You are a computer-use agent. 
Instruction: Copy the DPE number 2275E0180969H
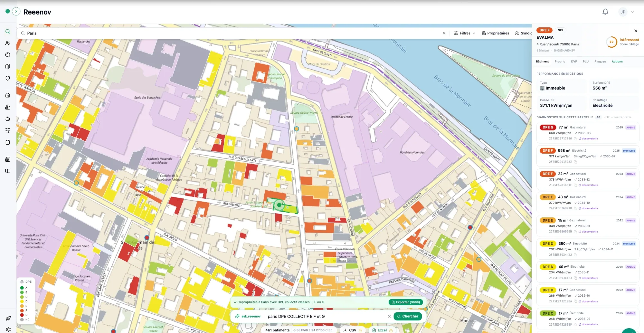575,232
